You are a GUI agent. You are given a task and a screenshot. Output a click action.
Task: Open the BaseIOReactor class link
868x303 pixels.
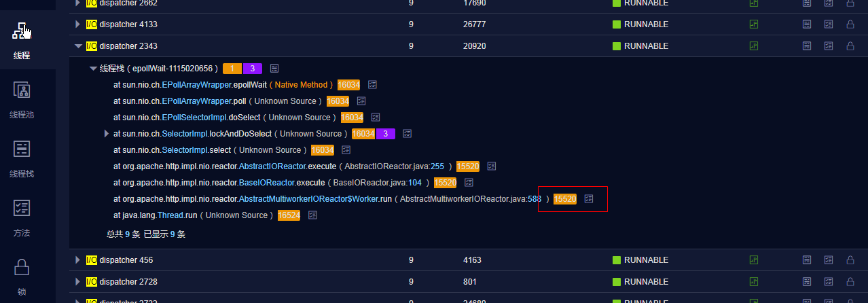click(266, 183)
